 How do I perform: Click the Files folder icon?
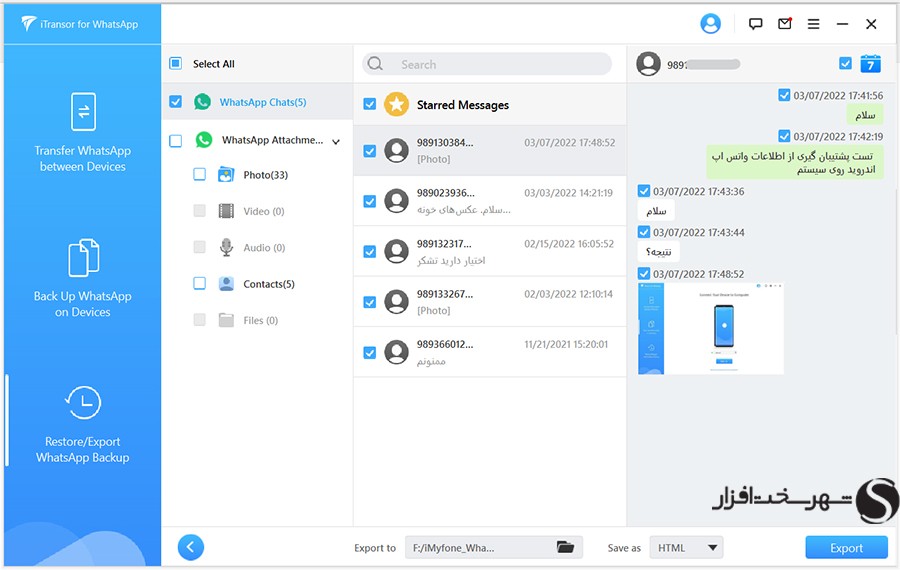pos(226,320)
